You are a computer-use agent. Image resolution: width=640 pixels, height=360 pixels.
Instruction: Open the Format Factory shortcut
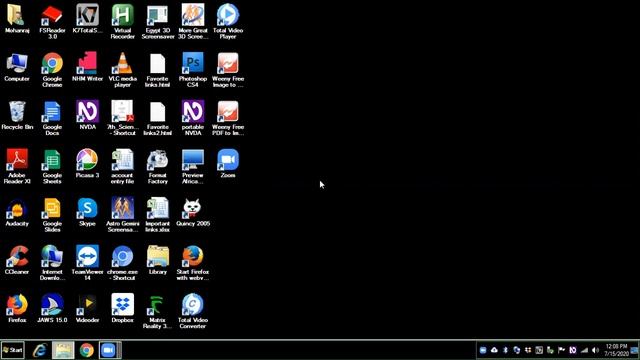[x=158, y=167]
